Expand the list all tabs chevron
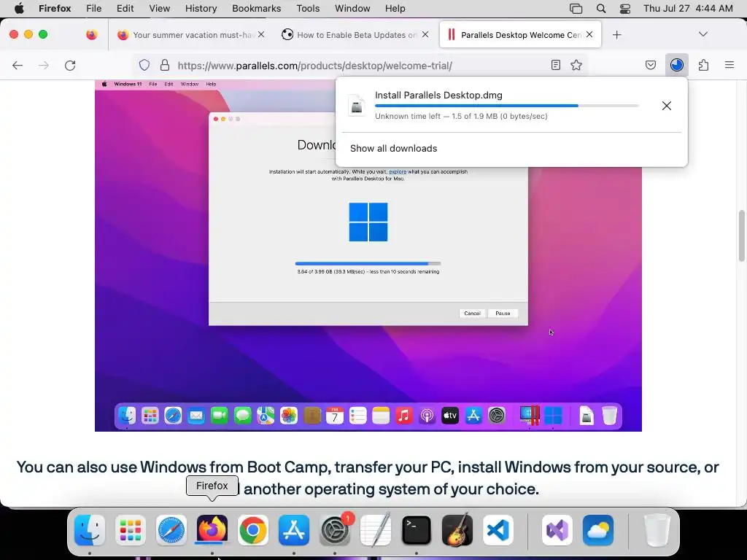 coord(703,34)
